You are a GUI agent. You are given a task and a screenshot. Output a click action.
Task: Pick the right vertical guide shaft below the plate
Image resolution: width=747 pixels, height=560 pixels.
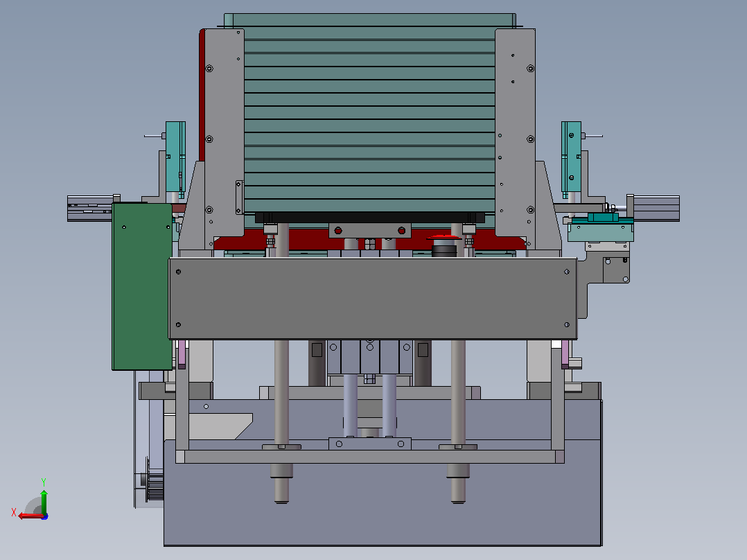(458, 421)
